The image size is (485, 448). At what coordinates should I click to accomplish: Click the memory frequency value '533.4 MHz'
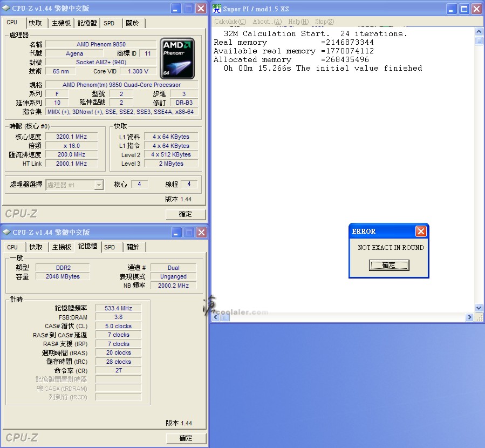click(119, 308)
